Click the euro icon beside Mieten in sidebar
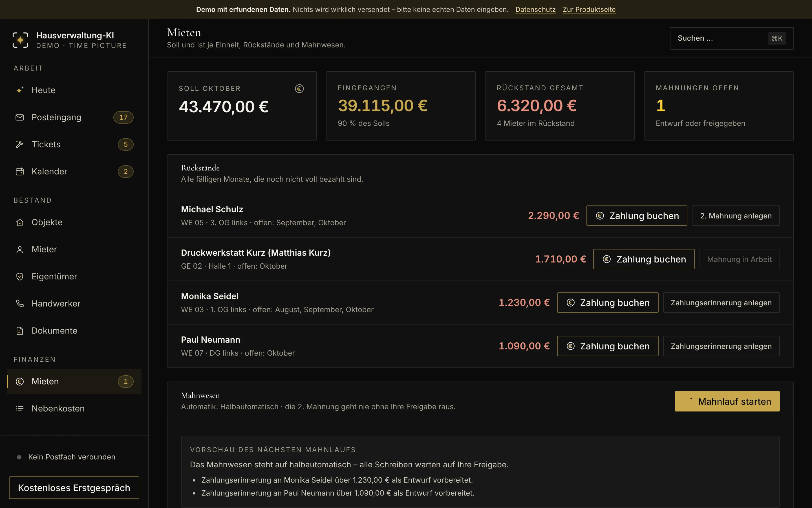The width and height of the screenshot is (812, 508). 20,381
